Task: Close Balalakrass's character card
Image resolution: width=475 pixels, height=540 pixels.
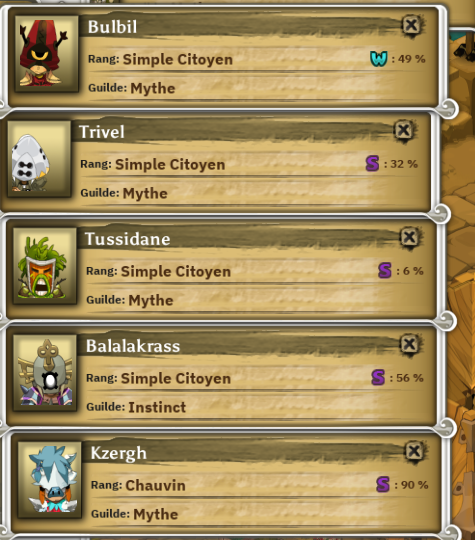Action: pyautogui.click(x=410, y=344)
